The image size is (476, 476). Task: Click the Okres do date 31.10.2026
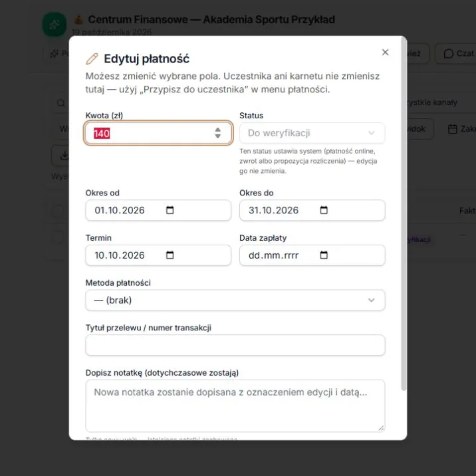(x=273, y=210)
